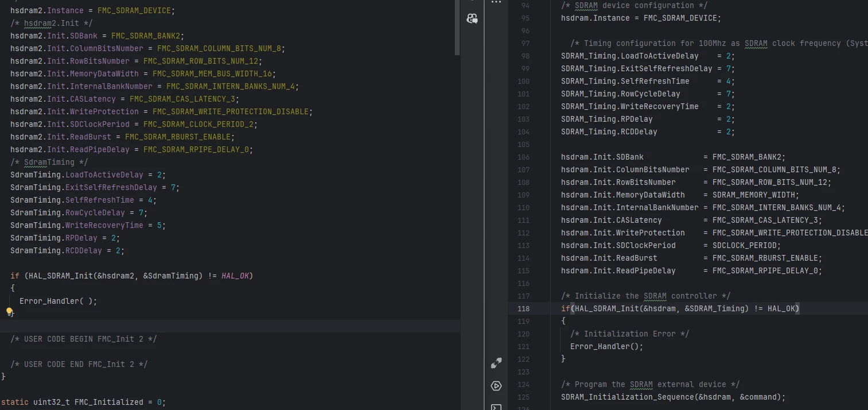Click SdramTiming.RCDDelay in left editor
868x410 pixels.
(56, 250)
